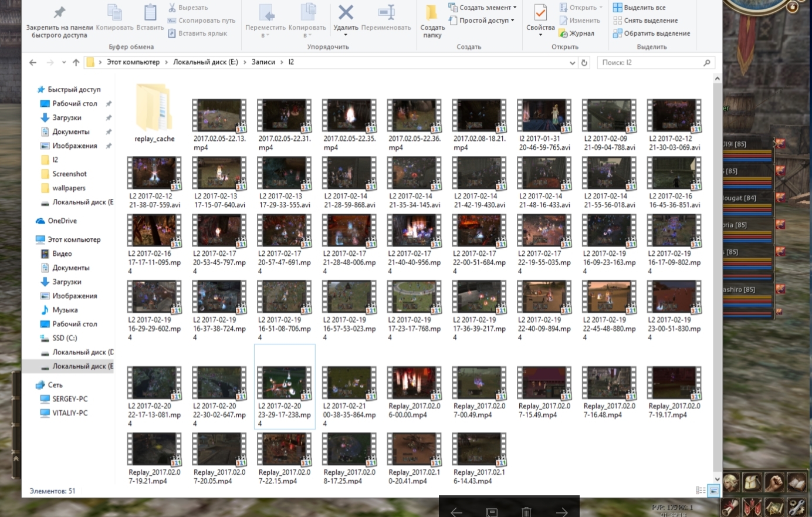Viewport: 812px width, 517px height.
Task: Go up one folder with the up arrow
Action: click(76, 62)
